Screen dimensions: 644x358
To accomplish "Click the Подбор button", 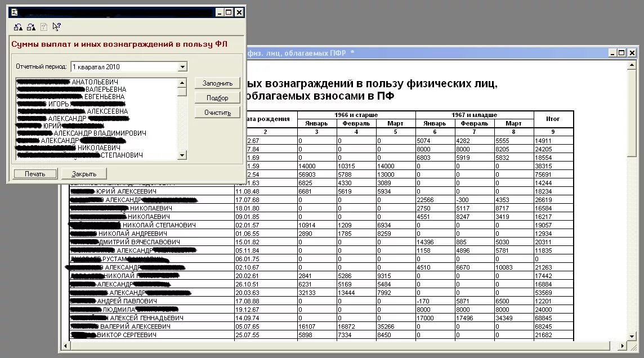I will [x=217, y=98].
